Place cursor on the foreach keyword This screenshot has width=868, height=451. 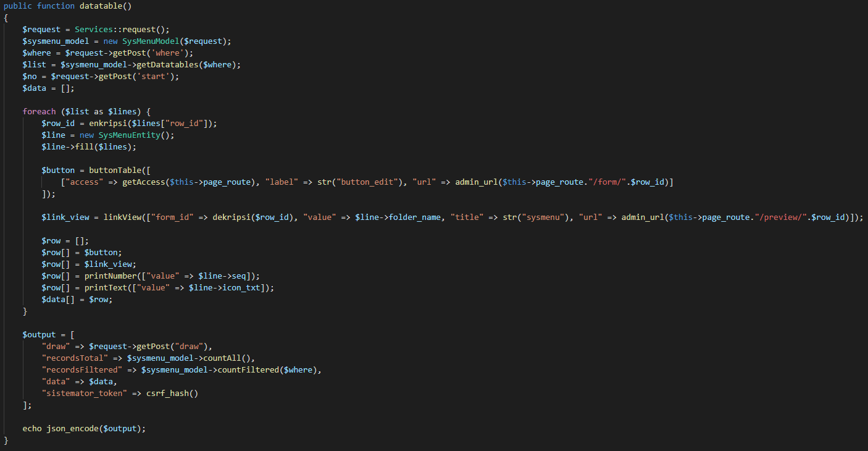39,111
